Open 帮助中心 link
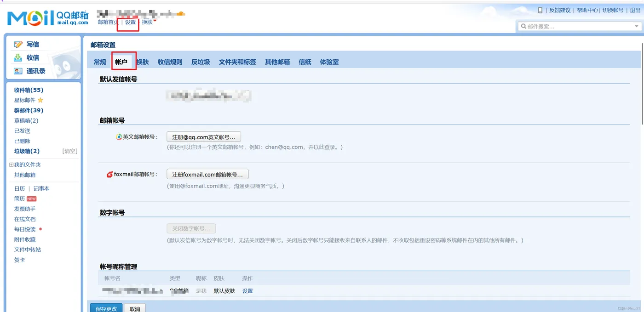This screenshot has width=644, height=312. tap(587, 10)
